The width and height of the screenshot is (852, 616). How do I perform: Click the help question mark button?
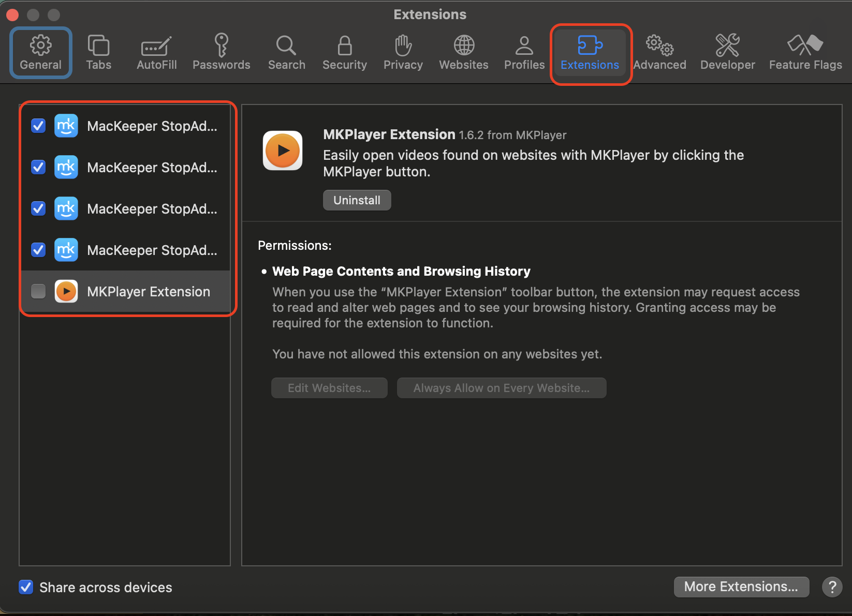point(832,587)
